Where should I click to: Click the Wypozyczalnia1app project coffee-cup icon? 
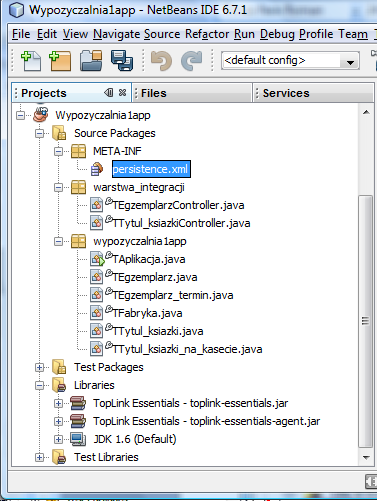(x=41, y=115)
